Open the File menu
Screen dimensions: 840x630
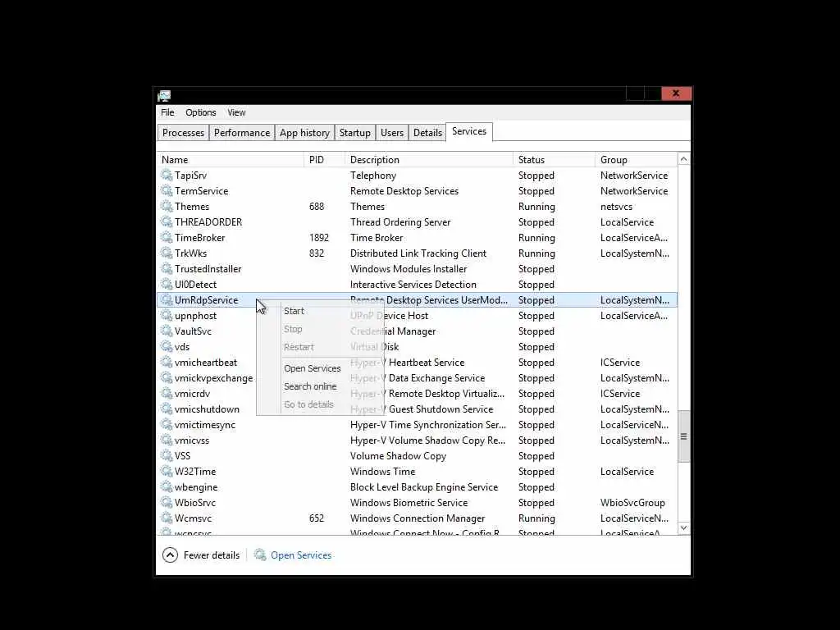pos(167,112)
